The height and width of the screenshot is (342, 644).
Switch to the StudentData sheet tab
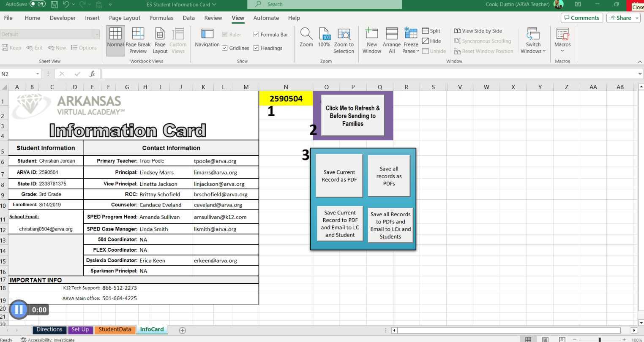[115, 329]
